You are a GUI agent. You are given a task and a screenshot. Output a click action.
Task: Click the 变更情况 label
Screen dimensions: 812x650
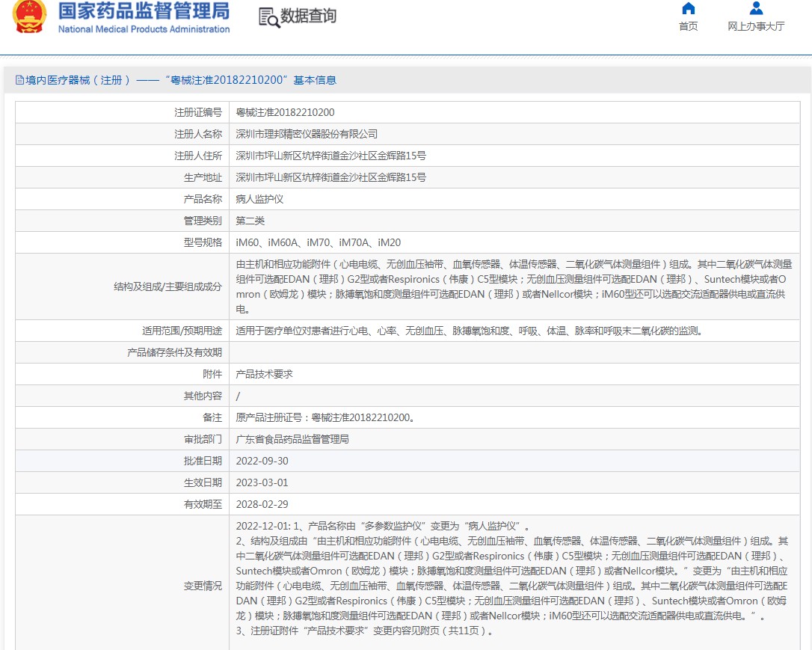tap(203, 586)
